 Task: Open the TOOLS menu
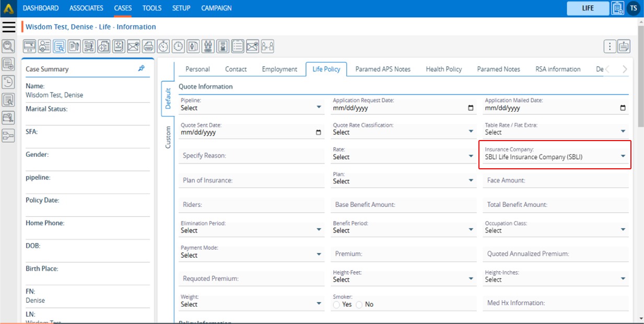click(152, 8)
